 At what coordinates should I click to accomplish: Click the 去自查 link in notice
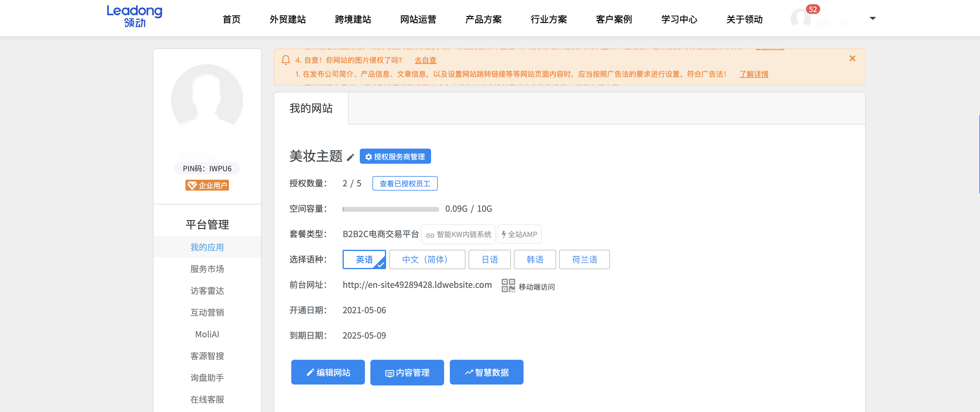point(425,60)
